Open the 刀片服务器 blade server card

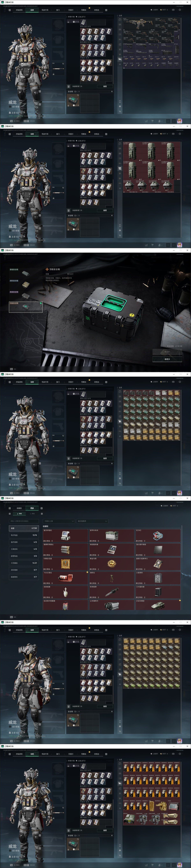[158, 592]
